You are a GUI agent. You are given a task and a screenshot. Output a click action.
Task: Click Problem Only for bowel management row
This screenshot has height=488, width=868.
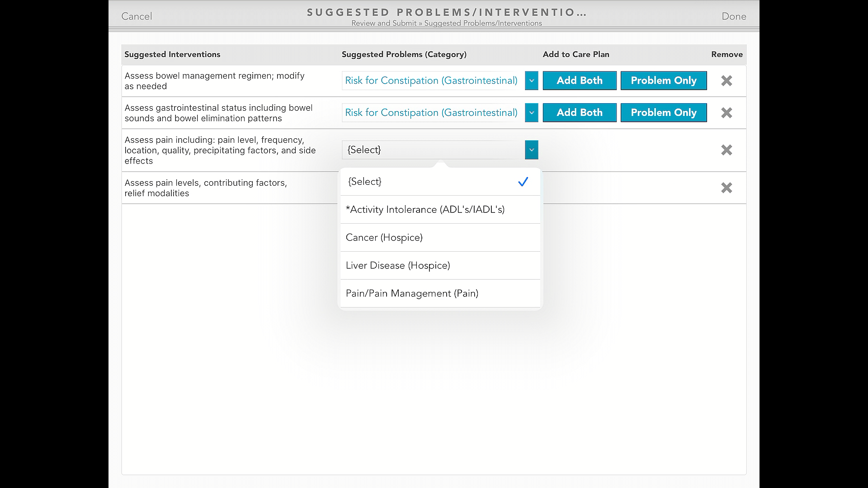point(663,81)
